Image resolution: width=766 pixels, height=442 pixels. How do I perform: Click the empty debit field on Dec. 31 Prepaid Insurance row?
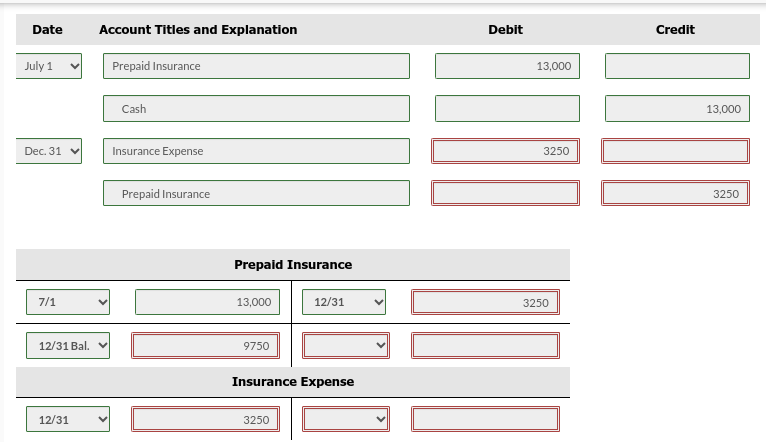(x=506, y=193)
